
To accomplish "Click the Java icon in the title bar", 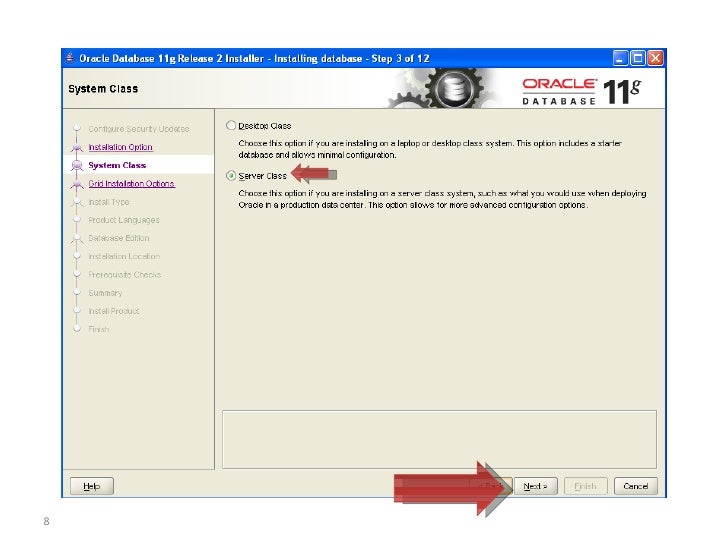I will 70,58.
